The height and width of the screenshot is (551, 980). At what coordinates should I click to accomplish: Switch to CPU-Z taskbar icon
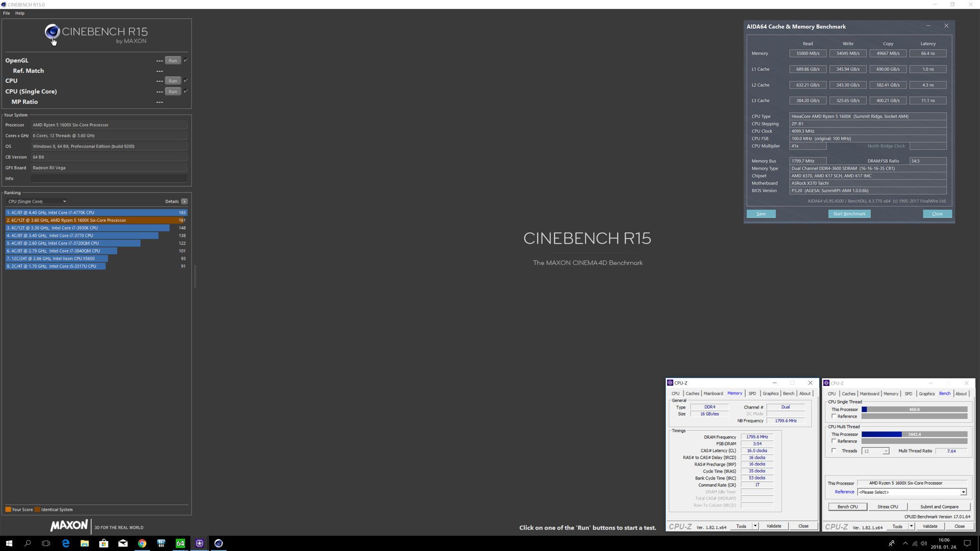(199, 543)
